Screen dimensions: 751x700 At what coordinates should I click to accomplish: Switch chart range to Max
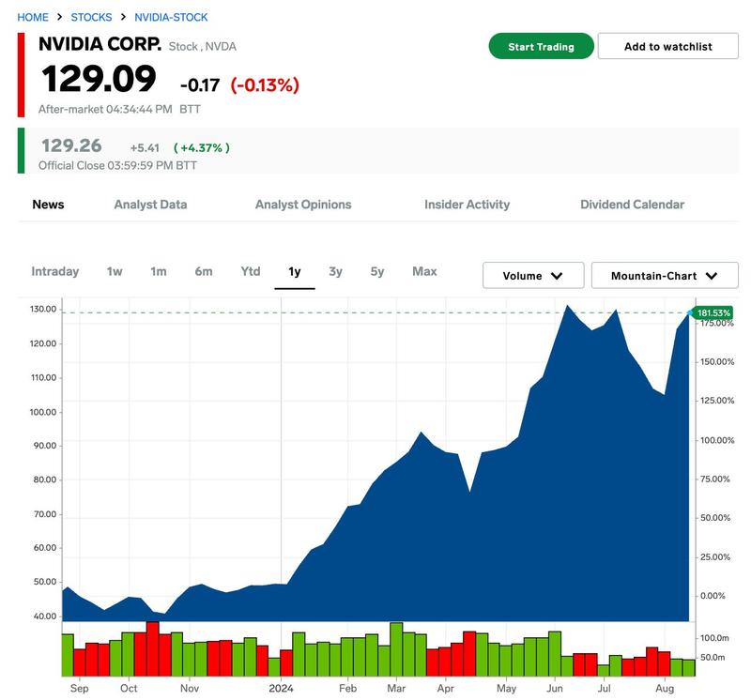[424, 272]
